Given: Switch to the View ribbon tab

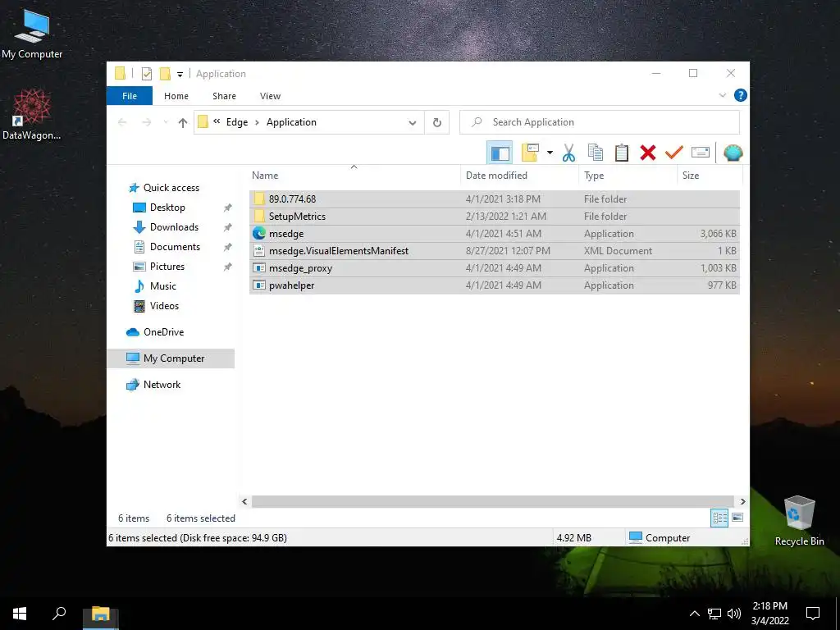Looking at the screenshot, I should tap(270, 96).
